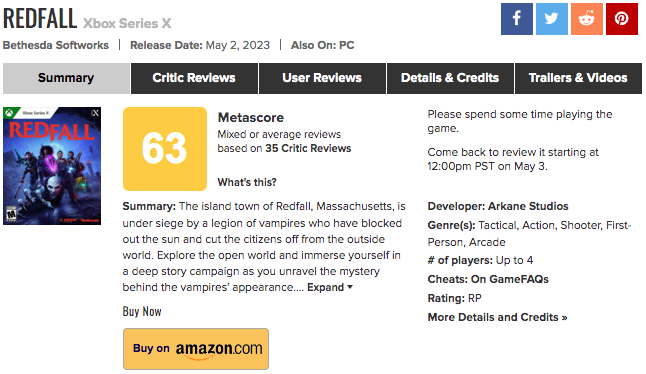
Task: Open the Trailers & Videos tab
Action: pos(578,78)
